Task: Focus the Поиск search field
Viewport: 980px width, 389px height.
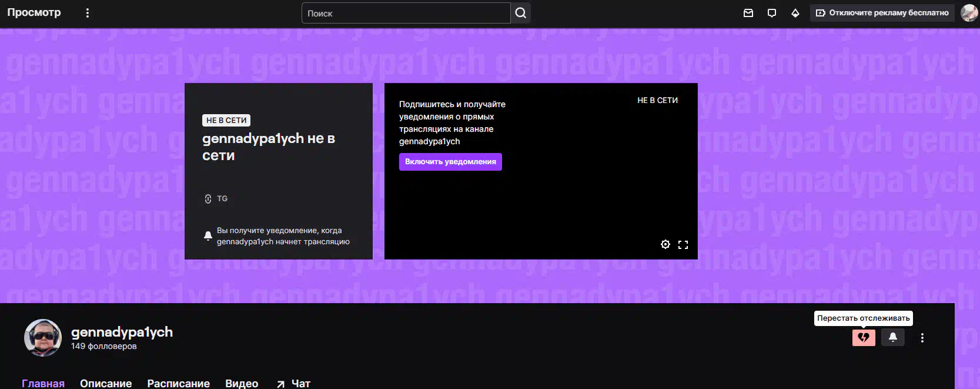Action: click(x=406, y=13)
